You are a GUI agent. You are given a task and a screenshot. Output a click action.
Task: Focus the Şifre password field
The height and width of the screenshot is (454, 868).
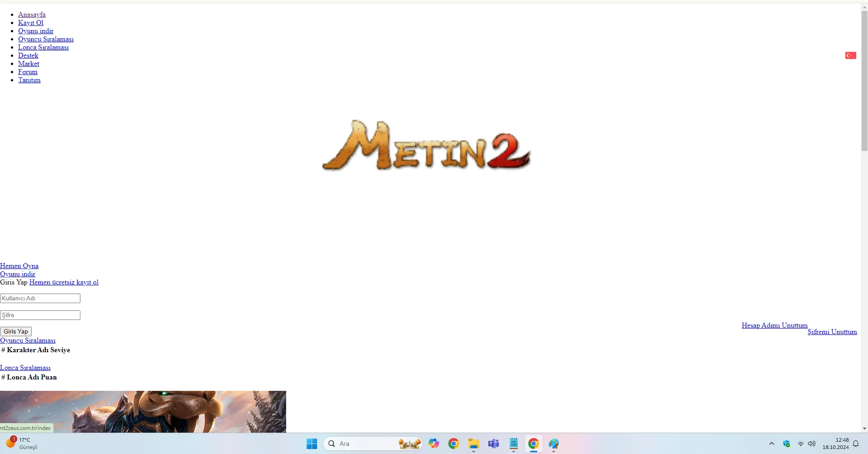[40, 315]
